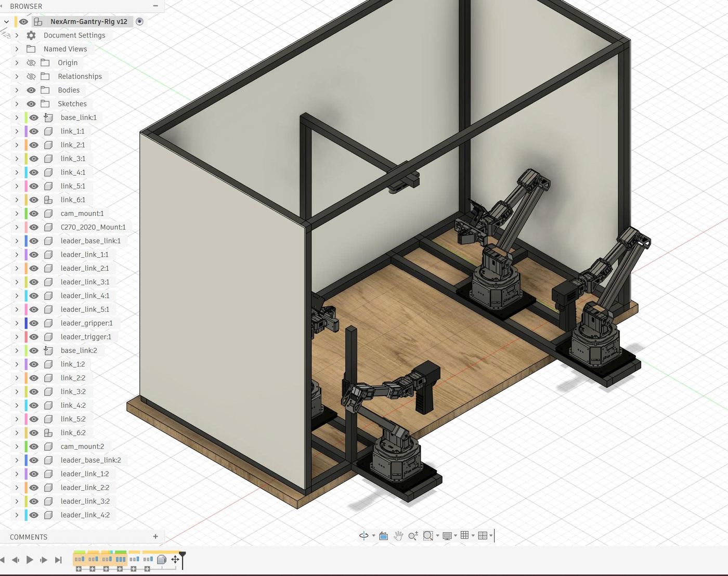Collapse the Browser panel
Screen dimensions: 728x576
(x=155, y=6)
